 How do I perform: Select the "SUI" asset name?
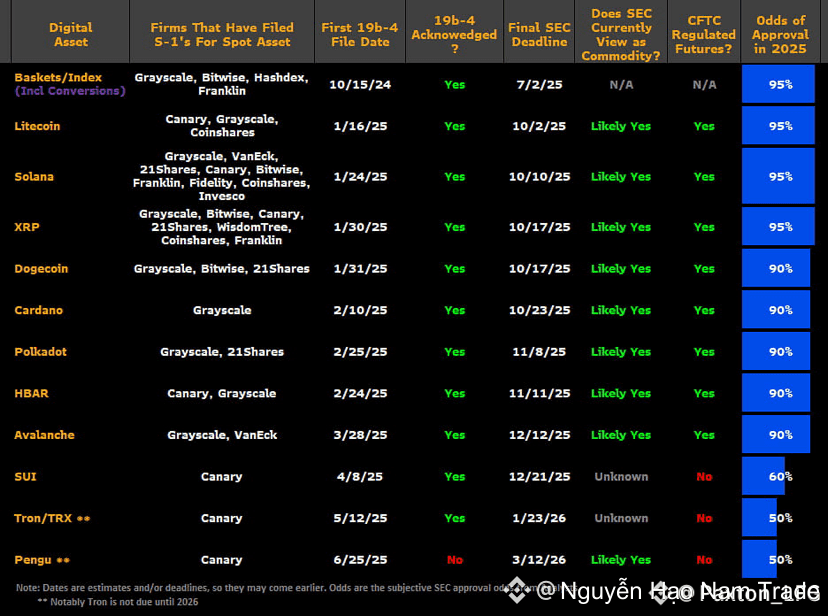(25, 477)
